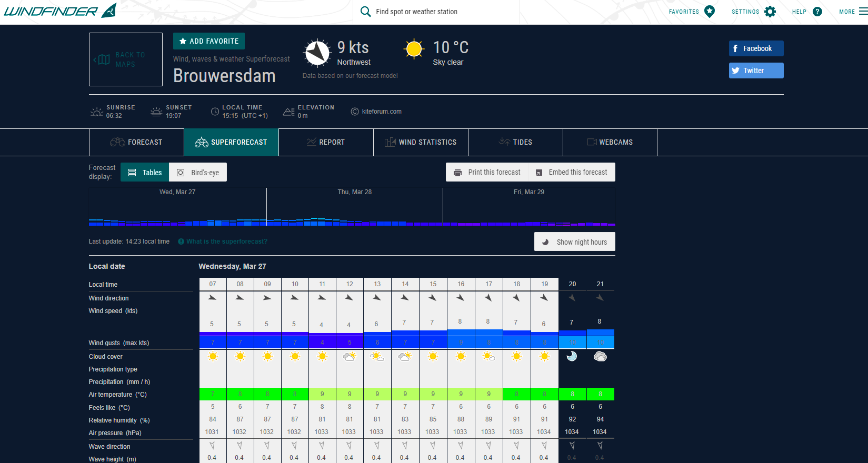Click the hour 21 column header
Viewport: 868px width, 463px height.
point(600,284)
